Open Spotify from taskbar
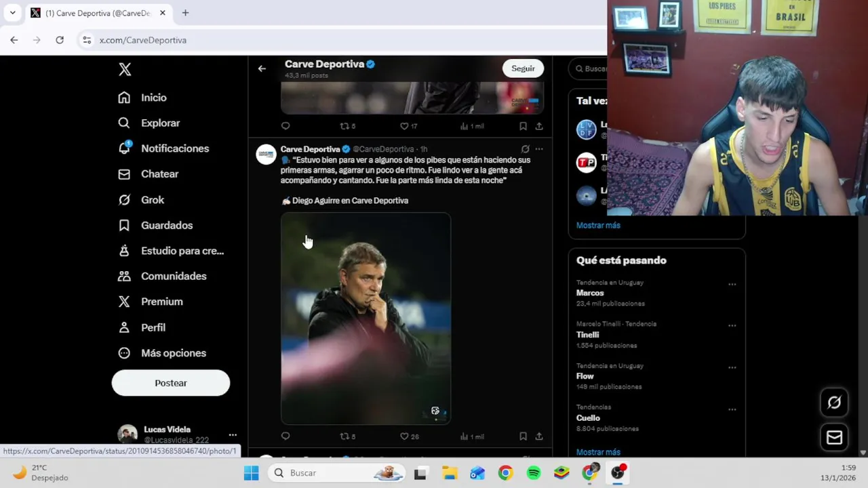Image resolution: width=868 pixels, height=488 pixels. pos(534,473)
